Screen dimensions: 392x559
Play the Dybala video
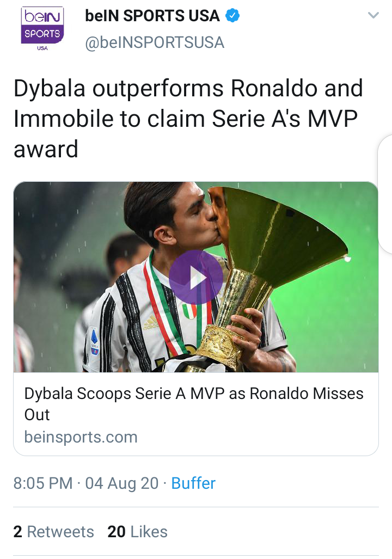coord(196,277)
